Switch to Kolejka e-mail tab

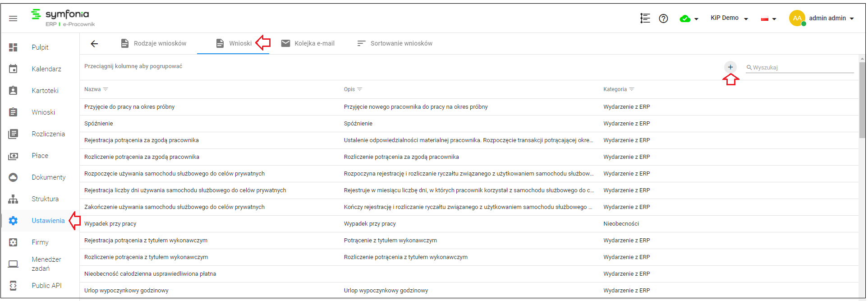point(308,44)
